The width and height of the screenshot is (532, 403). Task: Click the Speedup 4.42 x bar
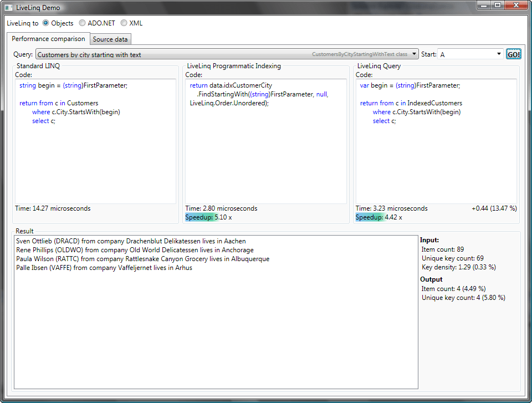pyautogui.click(x=378, y=217)
